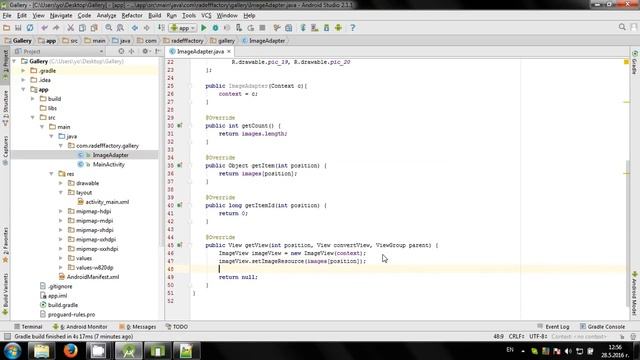This screenshot has height=360, width=640.
Task: Open the Refactor menu
Action: pyautogui.click(x=132, y=16)
